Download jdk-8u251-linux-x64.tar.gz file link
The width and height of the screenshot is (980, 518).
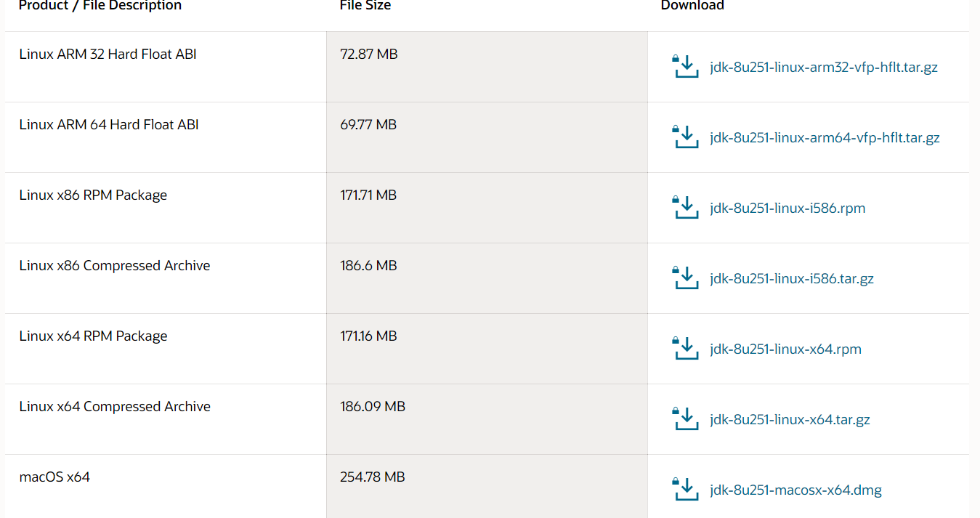point(790,420)
